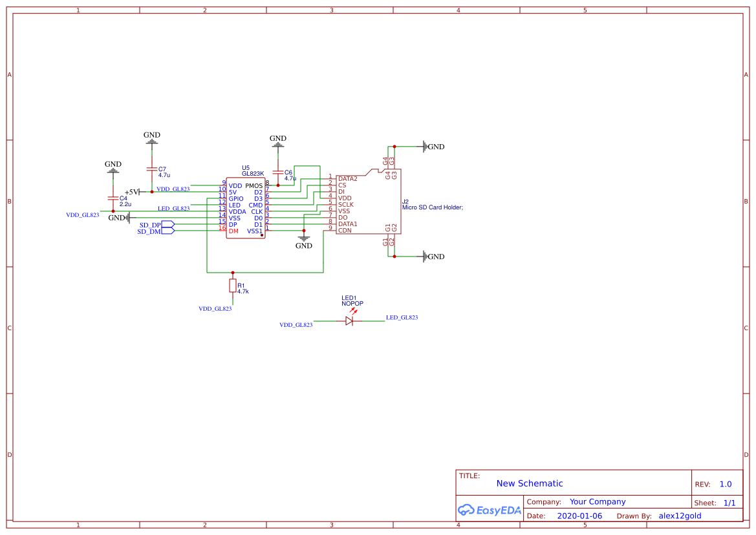Click capacitor C7 4.7u symbol

(151, 168)
